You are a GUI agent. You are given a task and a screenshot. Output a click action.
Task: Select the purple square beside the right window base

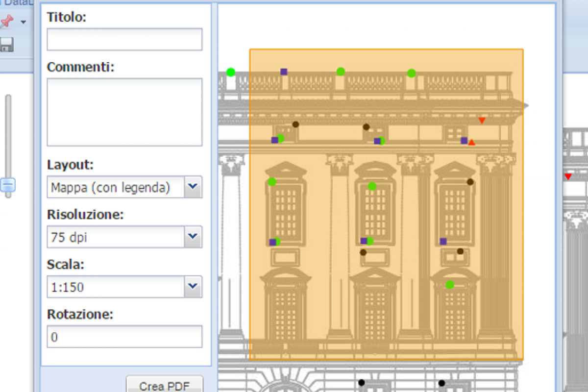tap(443, 241)
